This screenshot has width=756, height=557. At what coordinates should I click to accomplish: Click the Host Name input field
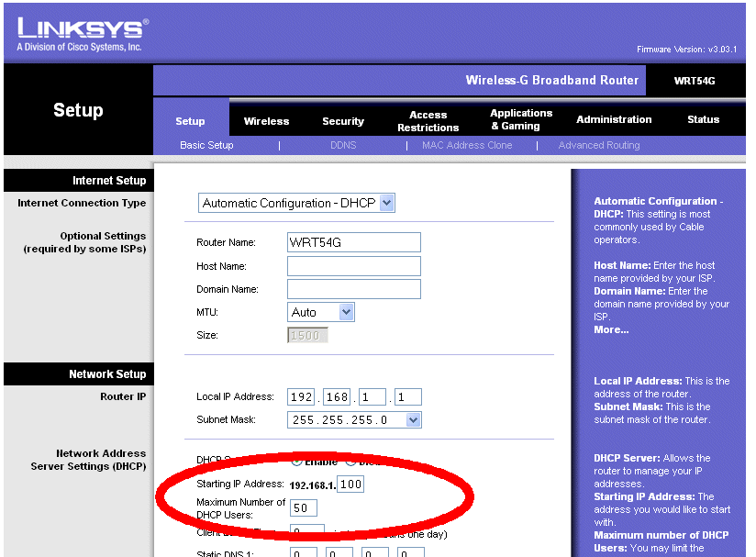click(354, 266)
